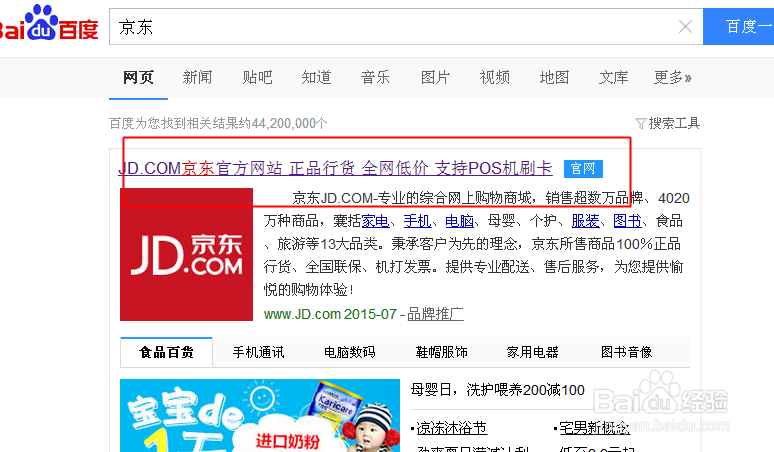Click the blue 官网 badge
This screenshot has width=774, height=452.
[583, 169]
